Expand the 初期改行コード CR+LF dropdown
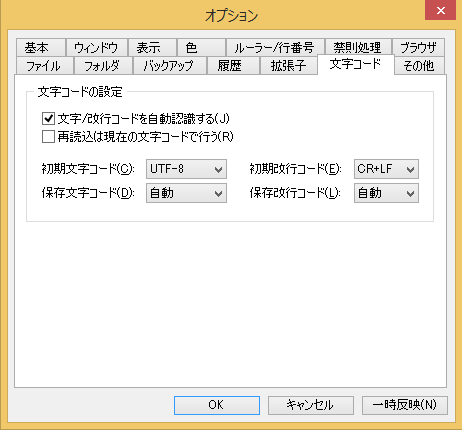Image resolution: width=462 pixels, height=430 pixels. (386, 169)
